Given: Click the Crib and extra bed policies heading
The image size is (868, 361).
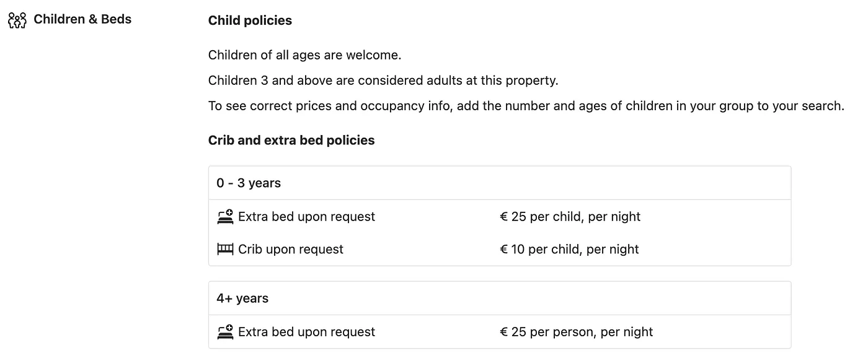Looking at the screenshot, I should point(291,141).
